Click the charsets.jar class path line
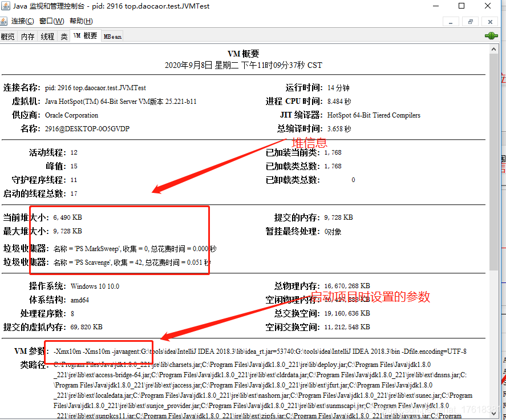 pos(242,365)
